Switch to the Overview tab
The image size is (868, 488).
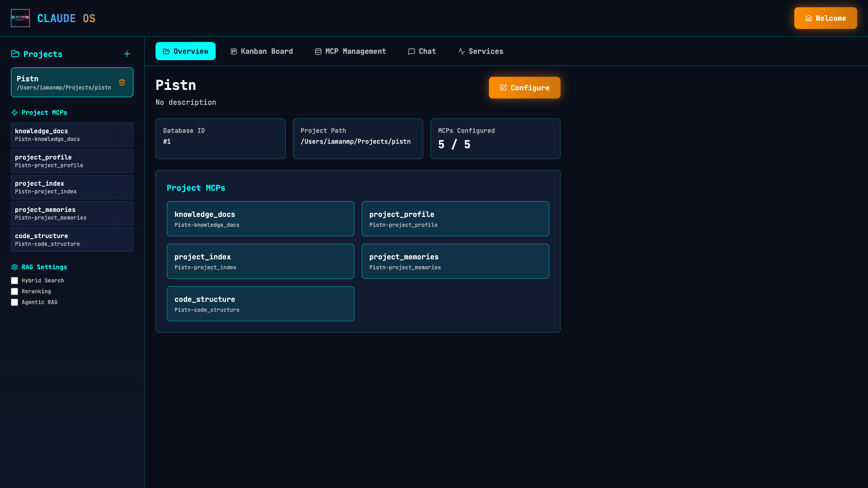(x=185, y=51)
